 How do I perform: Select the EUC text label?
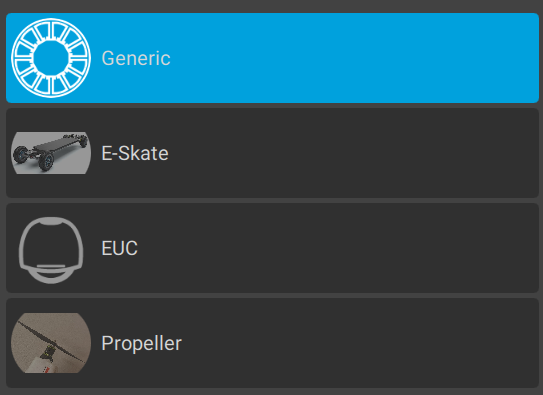[119, 248]
